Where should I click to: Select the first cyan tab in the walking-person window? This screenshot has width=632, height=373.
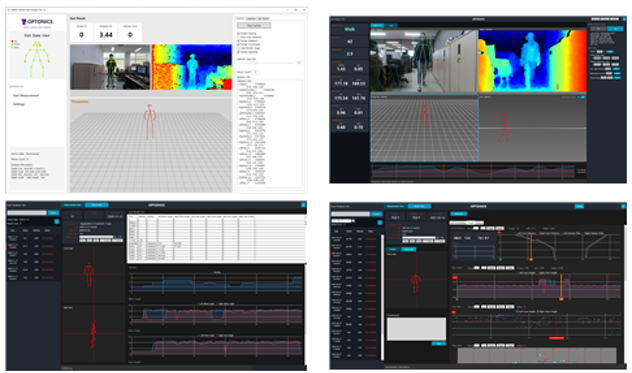pyautogui.click(x=377, y=25)
